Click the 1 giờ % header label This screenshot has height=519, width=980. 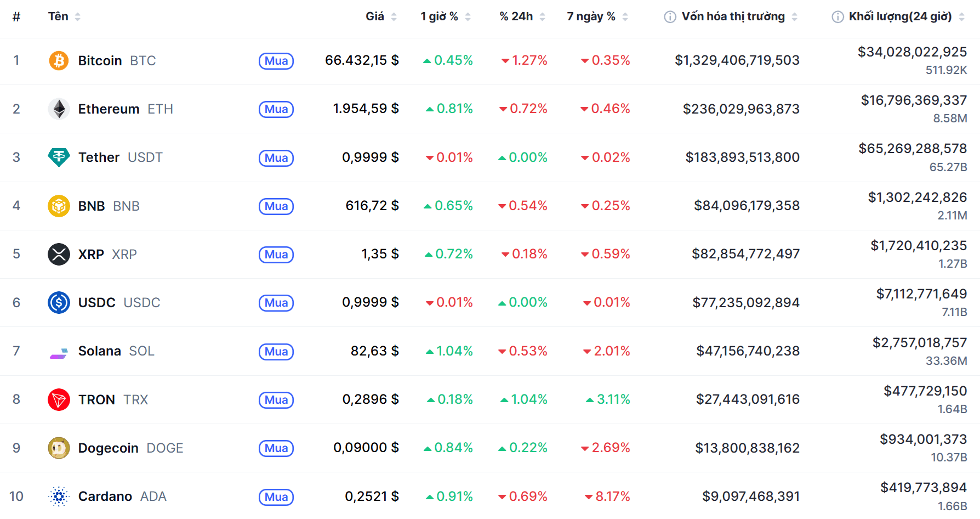tap(439, 16)
